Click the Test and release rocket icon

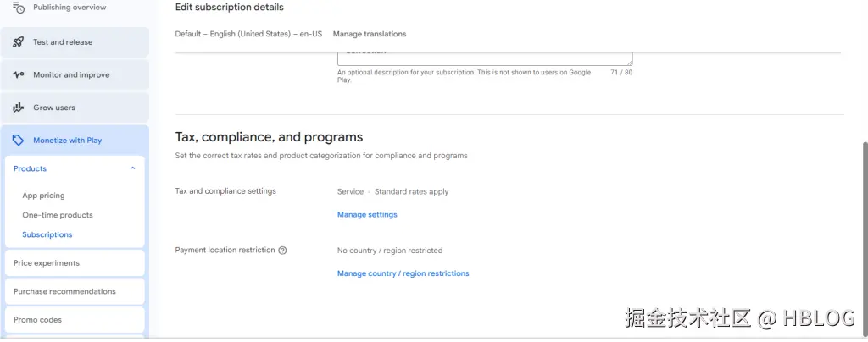pyautogui.click(x=18, y=41)
